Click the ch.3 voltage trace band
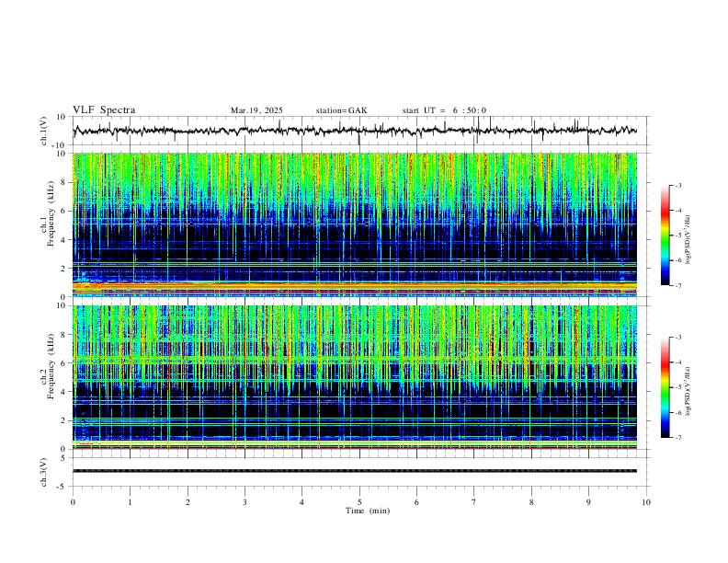This screenshot has height=563, width=728. coord(355,471)
